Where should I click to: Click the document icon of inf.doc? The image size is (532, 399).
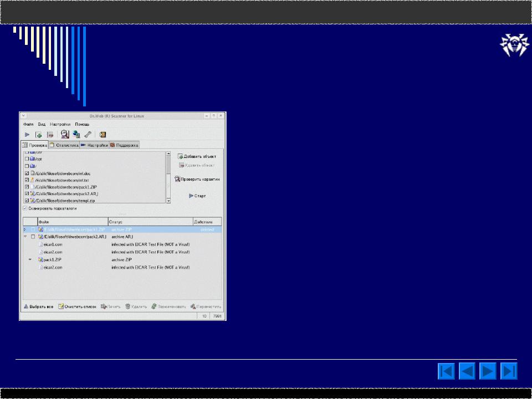(x=32, y=173)
